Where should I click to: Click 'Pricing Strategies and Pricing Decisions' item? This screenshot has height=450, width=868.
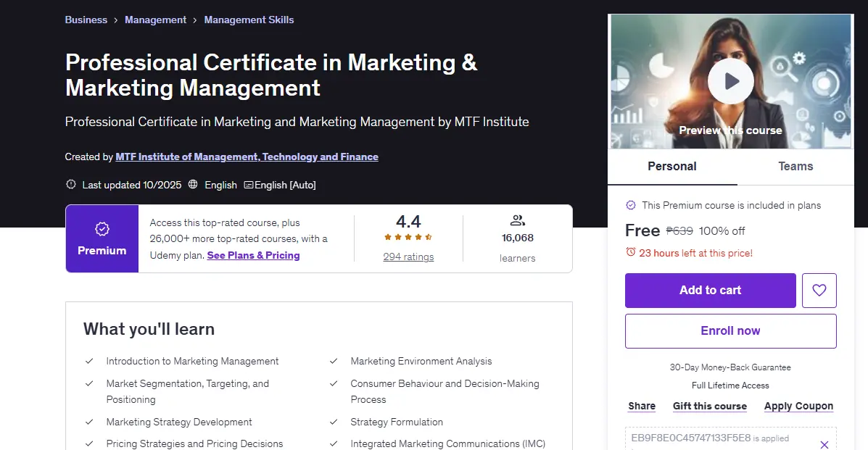(x=194, y=443)
